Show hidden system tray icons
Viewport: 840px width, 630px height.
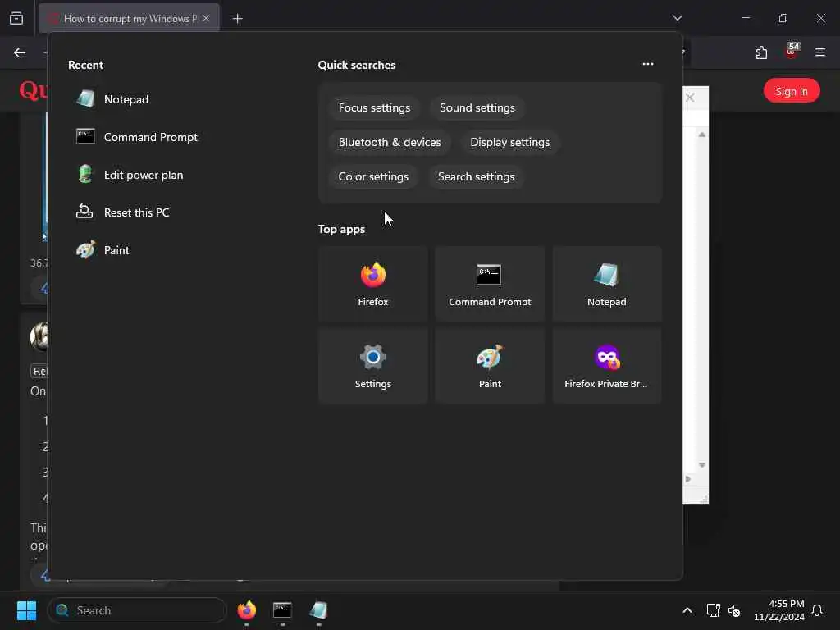[x=687, y=610]
